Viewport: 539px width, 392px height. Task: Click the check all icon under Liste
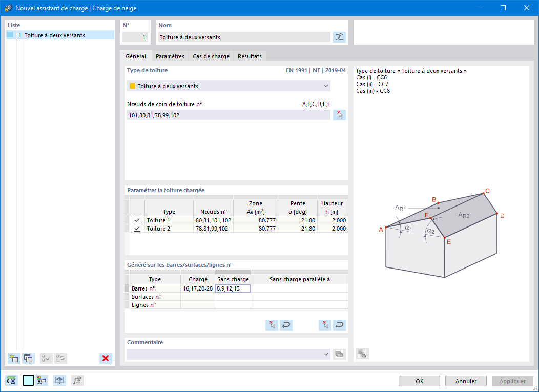pyautogui.click(x=46, y=358)
